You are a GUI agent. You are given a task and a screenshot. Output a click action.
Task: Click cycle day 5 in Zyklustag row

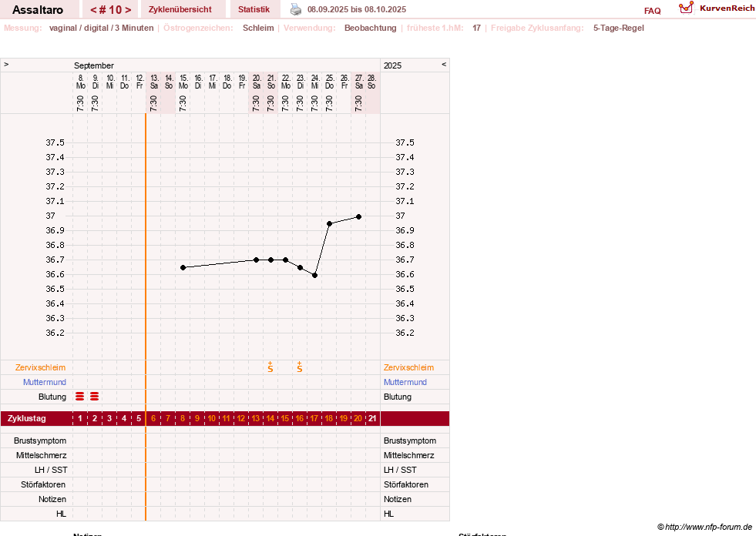click(139, 418)
